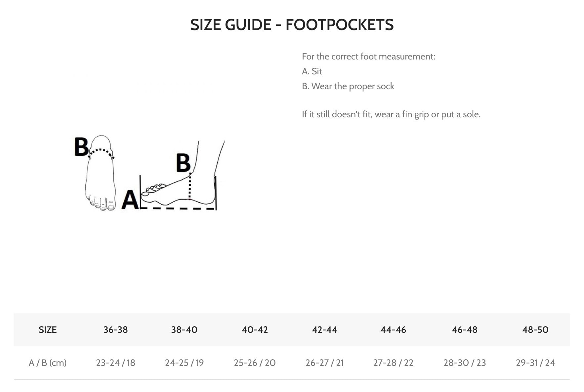584x392 pixels.
Task: Click the 28-30 / 23 measurement cell
Action: click(464, 363)
